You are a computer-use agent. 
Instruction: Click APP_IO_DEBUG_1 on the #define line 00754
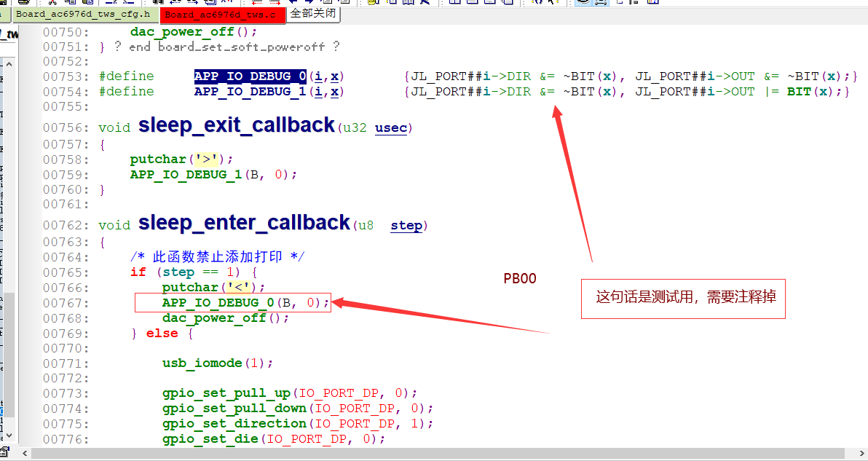(x=250, y=92)
